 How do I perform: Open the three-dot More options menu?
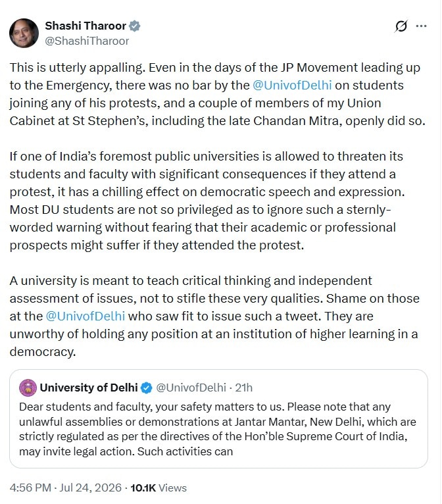click(x=421, y=26)
